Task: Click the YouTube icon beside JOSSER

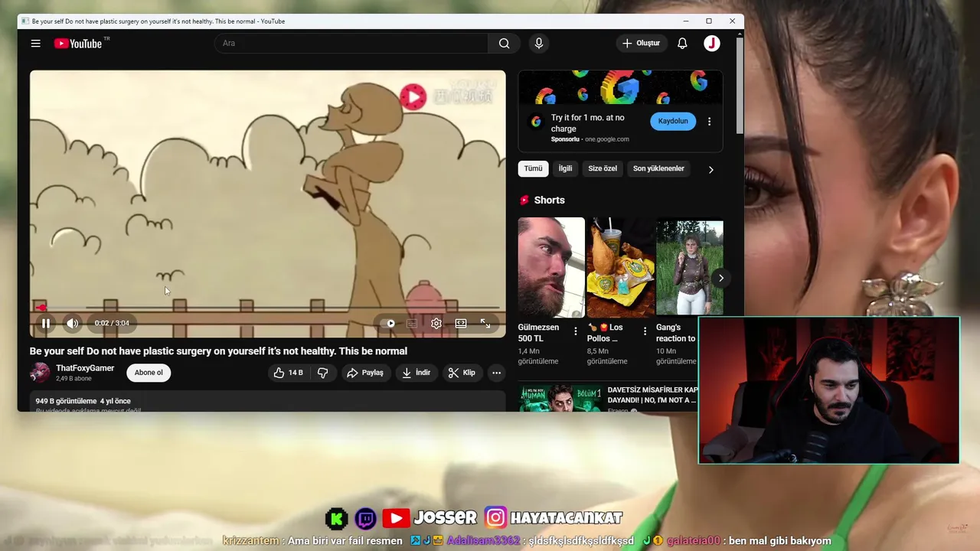Action: (x=395, y=518)
